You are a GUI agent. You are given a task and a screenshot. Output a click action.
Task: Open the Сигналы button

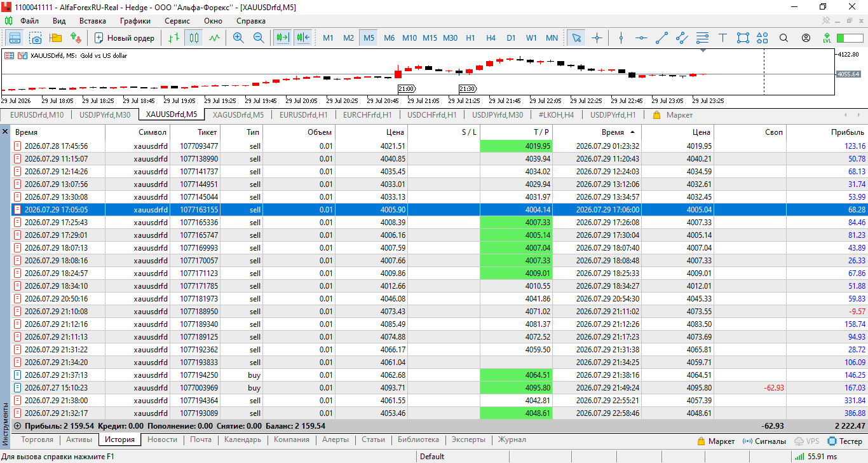pos(766,441)
